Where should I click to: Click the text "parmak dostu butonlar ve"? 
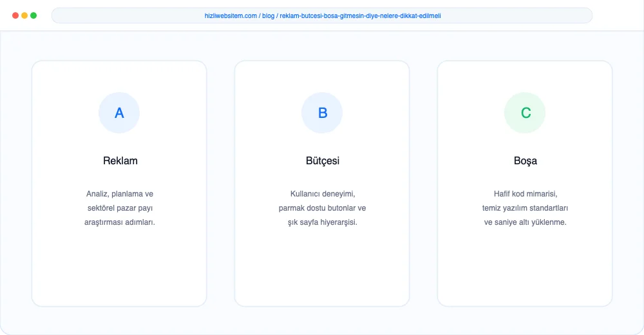coord(322,208)
